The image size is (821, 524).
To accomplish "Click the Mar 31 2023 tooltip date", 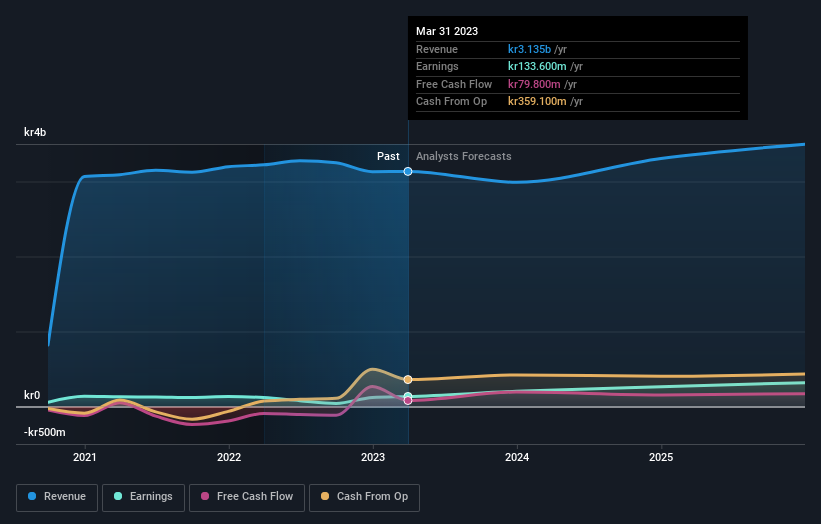I will [x=447, y=31].
